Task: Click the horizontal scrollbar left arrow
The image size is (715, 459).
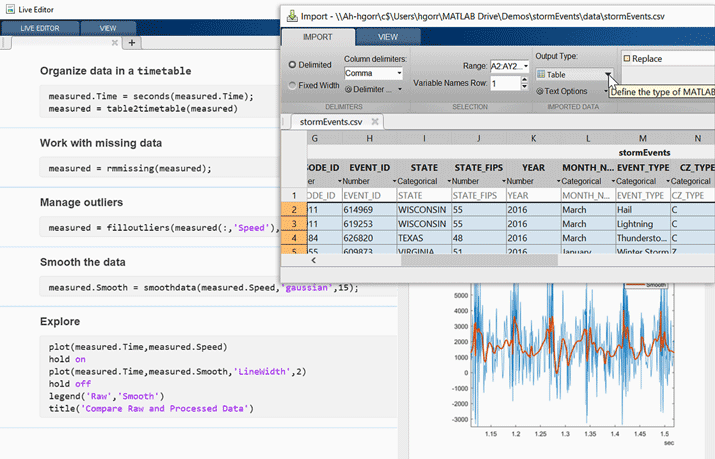Action: [316, 260]
